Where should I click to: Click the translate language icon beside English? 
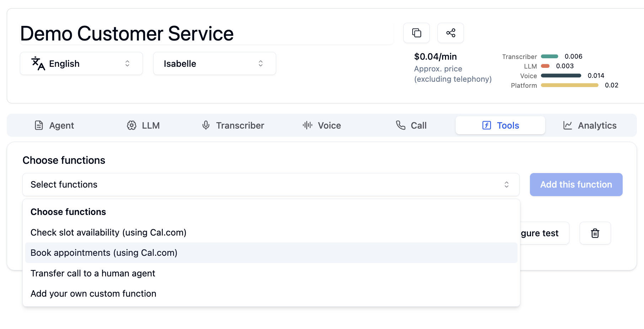(38, 64)
